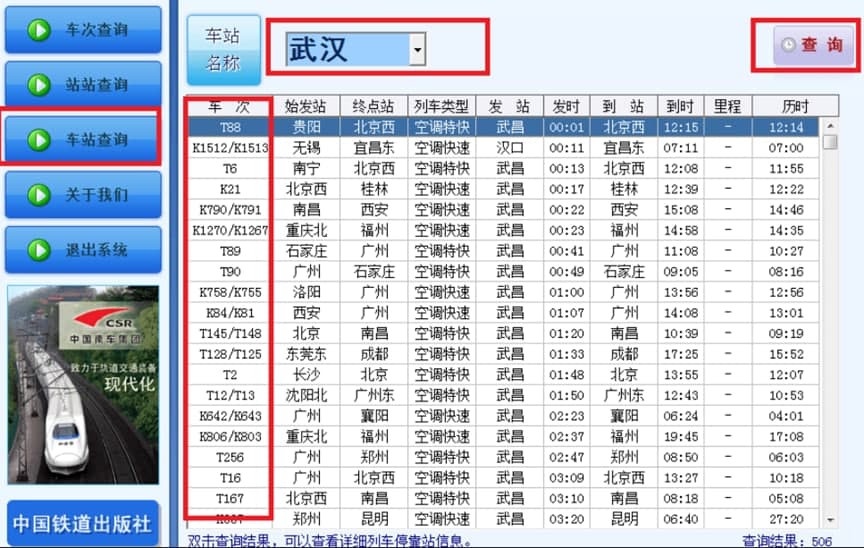Select train T90 row
Screen dimensions: 864x548
[503, 272]
